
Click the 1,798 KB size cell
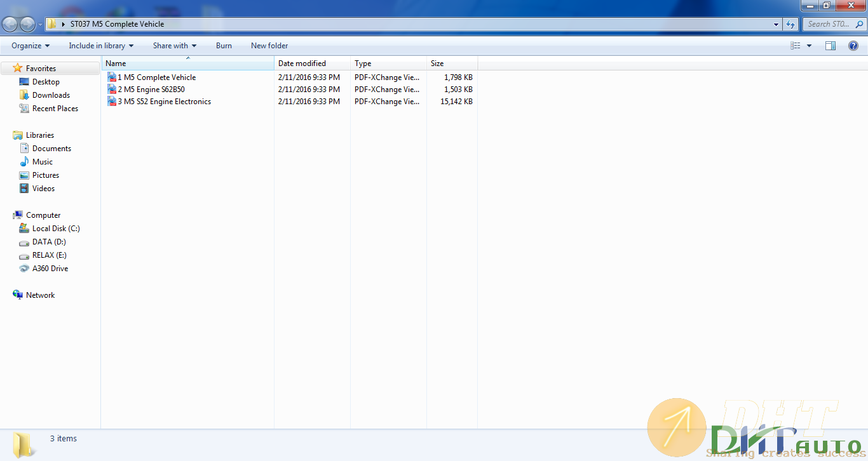(x=458, y=77)
